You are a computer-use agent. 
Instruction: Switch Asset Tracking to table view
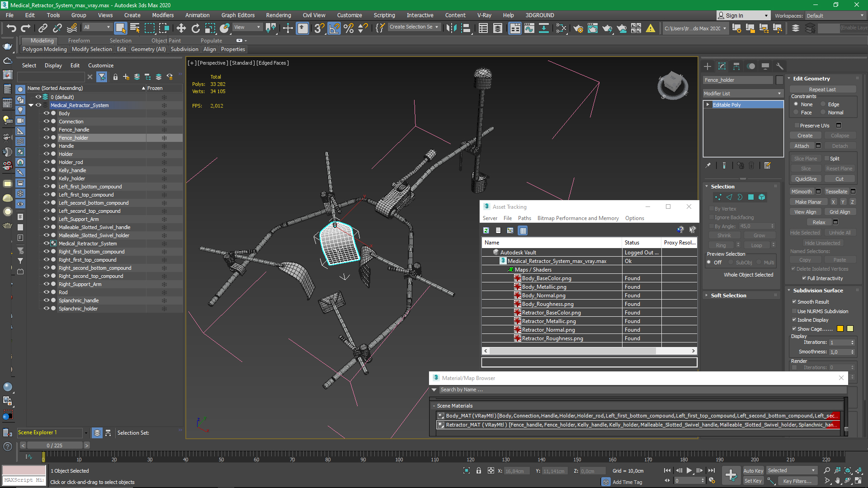point(523,230)
